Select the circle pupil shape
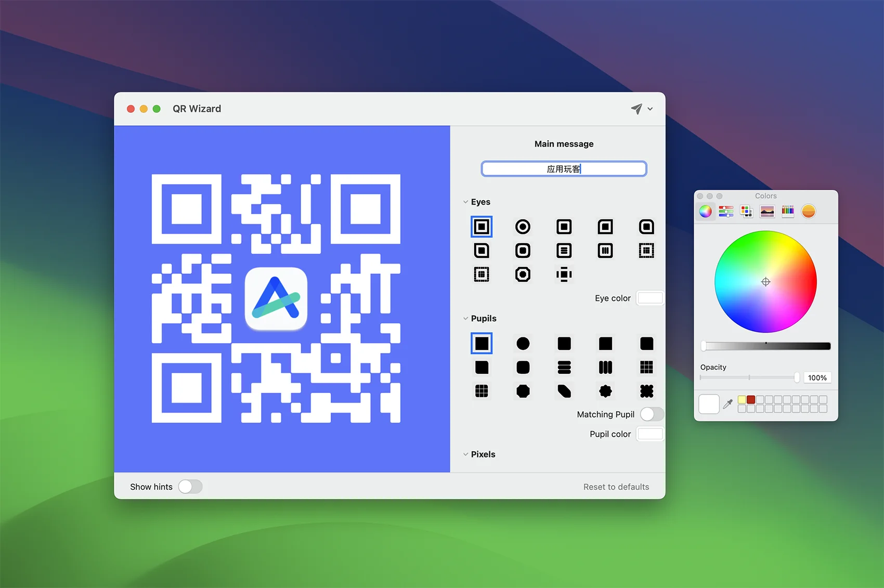 click(523, 344)
